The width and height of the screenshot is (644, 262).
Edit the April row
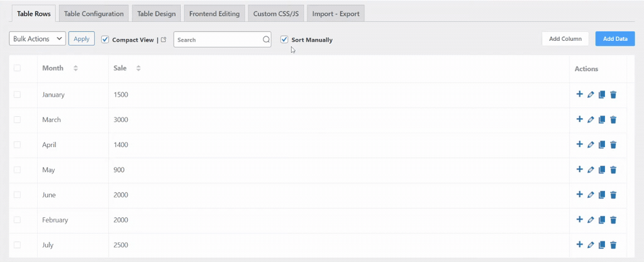coord(591,145)
